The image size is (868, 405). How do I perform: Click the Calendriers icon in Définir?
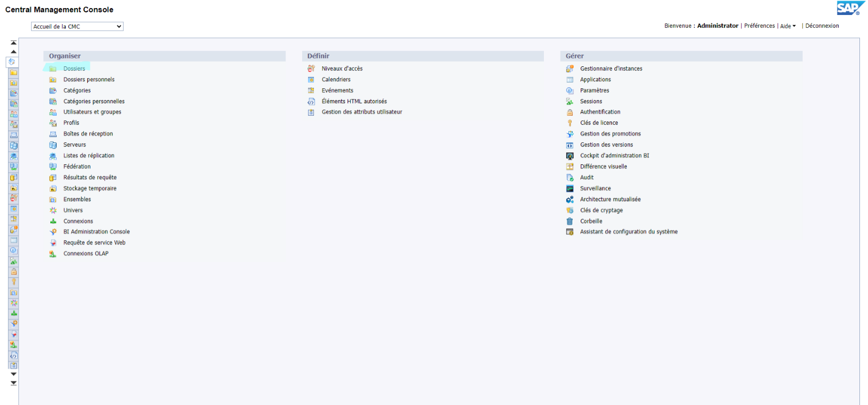click(311, 80)
